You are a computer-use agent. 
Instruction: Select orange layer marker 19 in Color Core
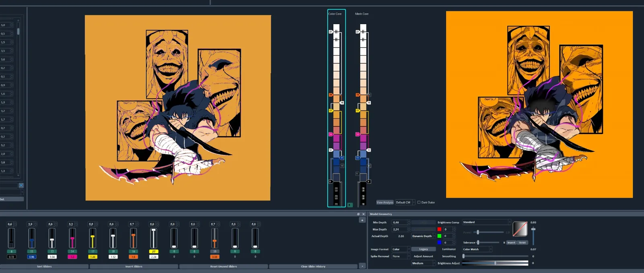point(331,95)
